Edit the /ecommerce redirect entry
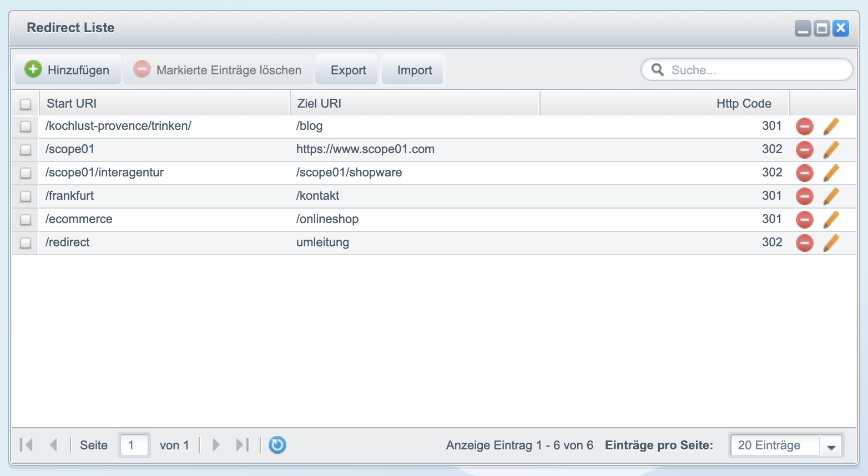Viewport: 868px width, 476px height. 831,220
